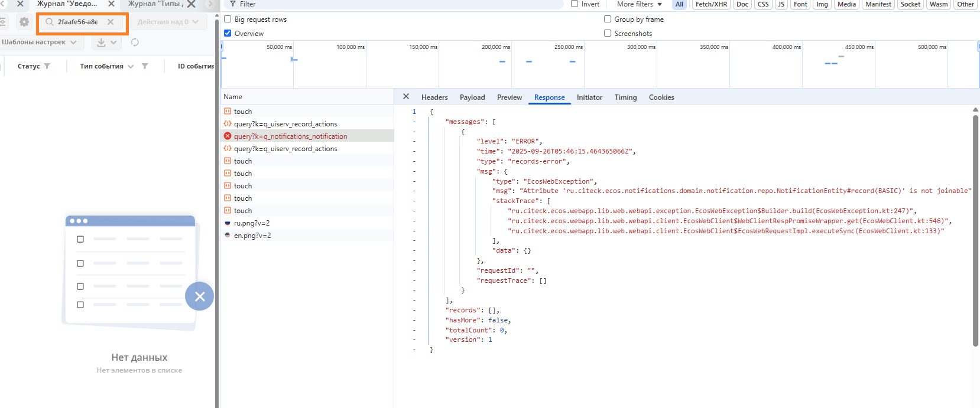Viewport: 980px width, 408px height.
Task: Close the DevTools request details panel
Action: (x=405, y=97)
